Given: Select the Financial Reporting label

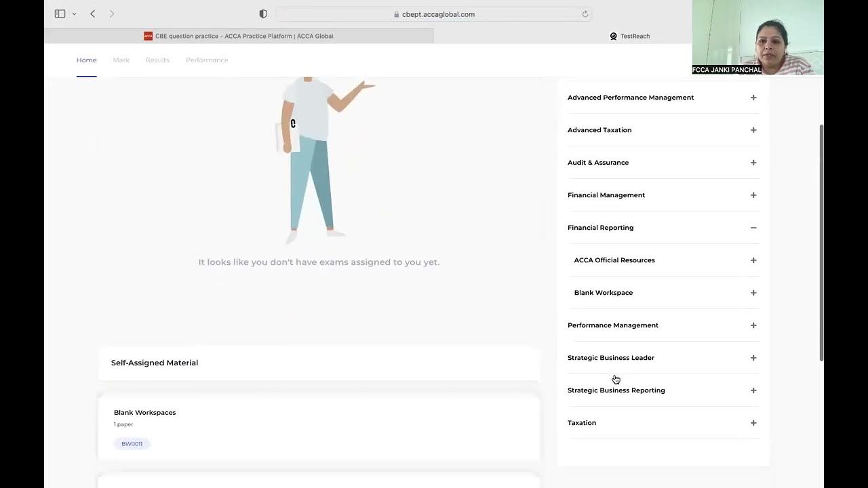Looking at the screenshot, I should click(601, 228).
